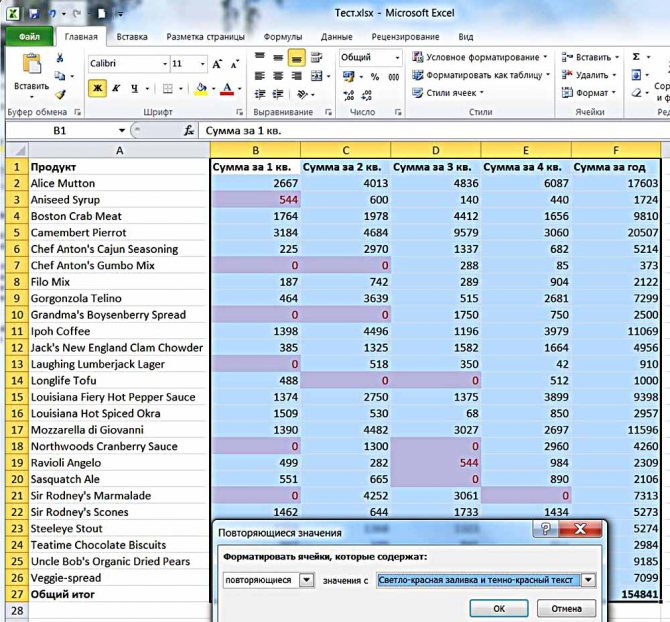The image size is (670, 622).
Task: Click the Cut scissors icon
Action: pyautogui.click(x=60, y=58)
